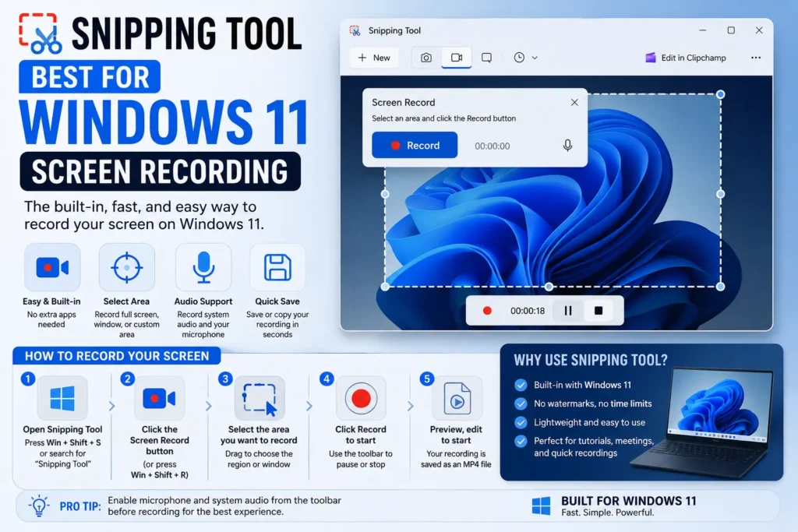The height and width of the screenshot is (532, 798).
Task: Click the checkmark beside Lightweight and easy to use
Action: pos(521,423)
